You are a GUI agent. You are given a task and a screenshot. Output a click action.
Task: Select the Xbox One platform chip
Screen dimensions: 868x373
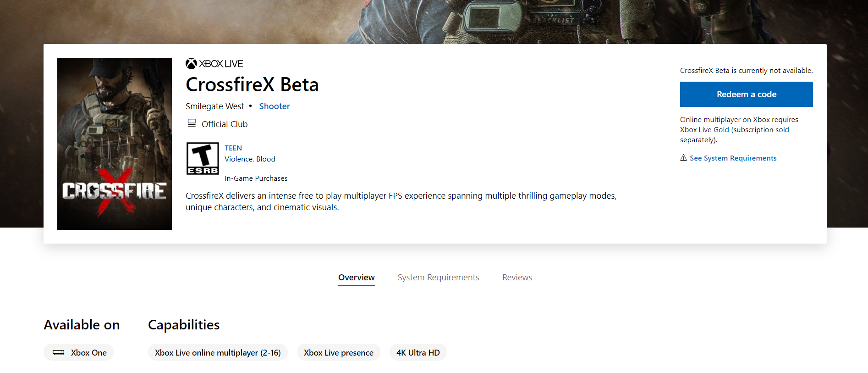coord(78,352)
